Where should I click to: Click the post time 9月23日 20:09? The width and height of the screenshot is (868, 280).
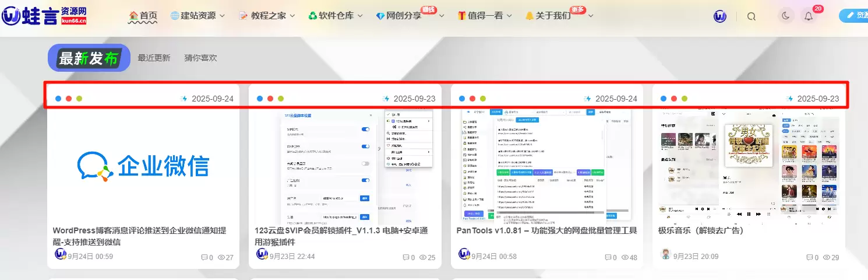[696, 257]
